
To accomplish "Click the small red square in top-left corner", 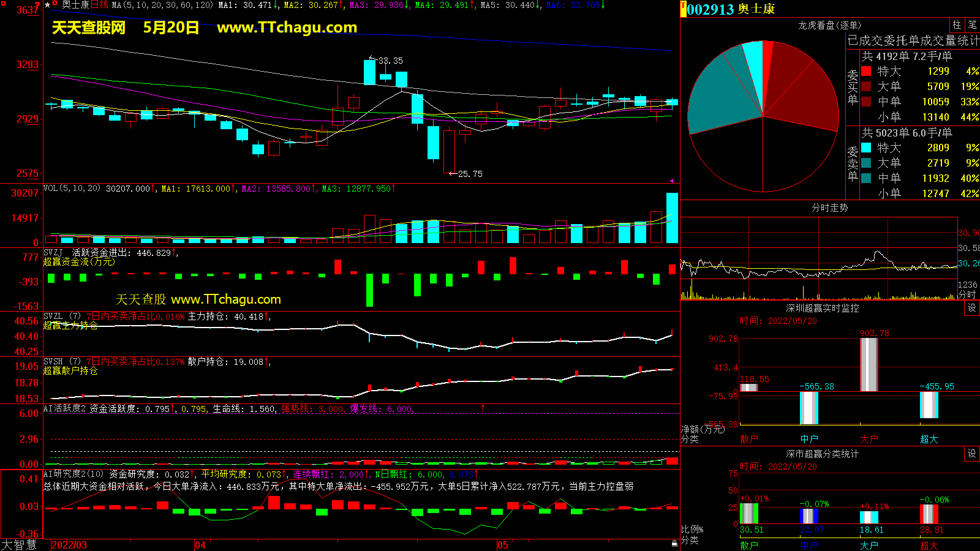I will [3, 4].
